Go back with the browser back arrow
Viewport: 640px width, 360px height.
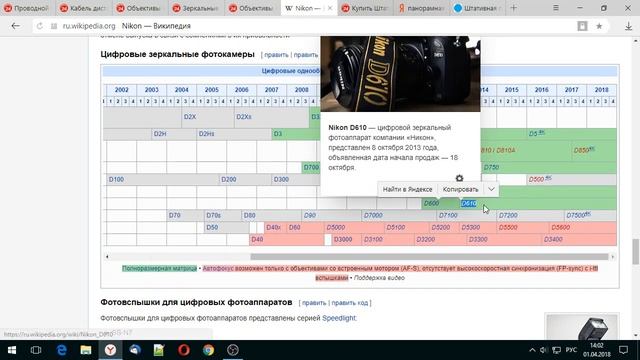click(16, 26)
